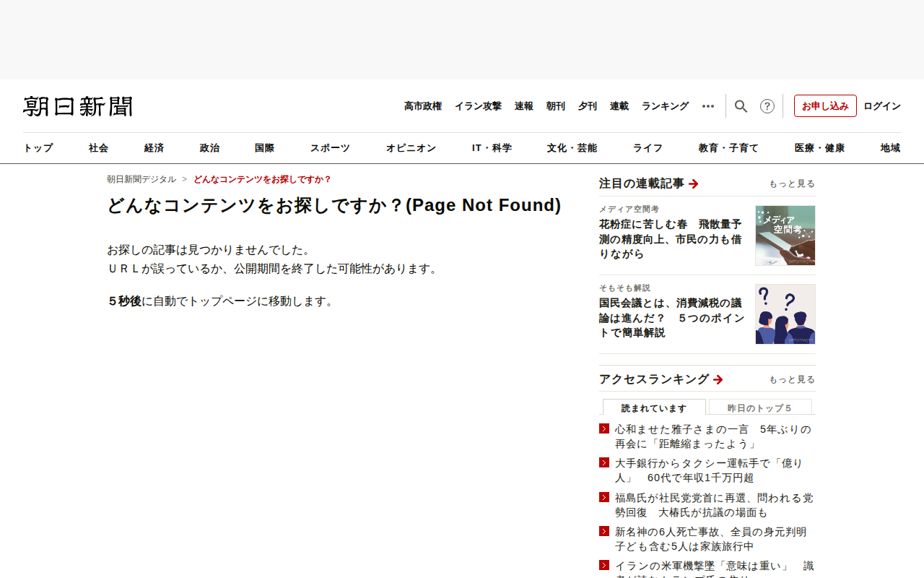Click the 朝日新聞 logo
The height and width of the screenshot is (578, 924).
(78, 106)
